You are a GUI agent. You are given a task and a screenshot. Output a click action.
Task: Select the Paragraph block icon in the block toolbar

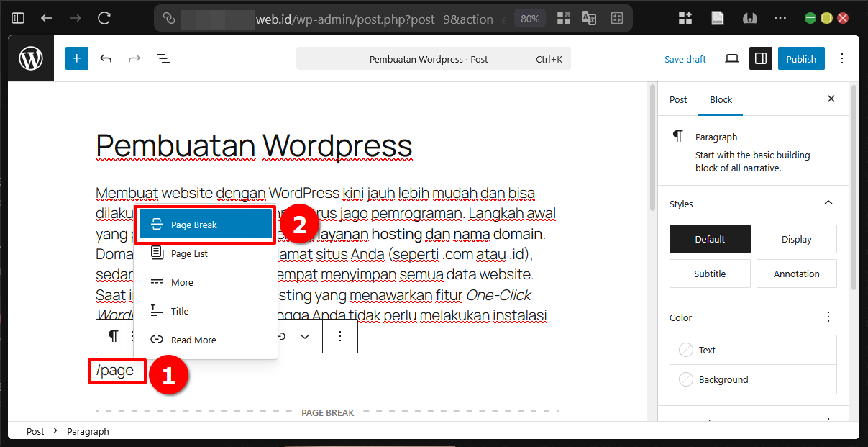pos(113,336)
